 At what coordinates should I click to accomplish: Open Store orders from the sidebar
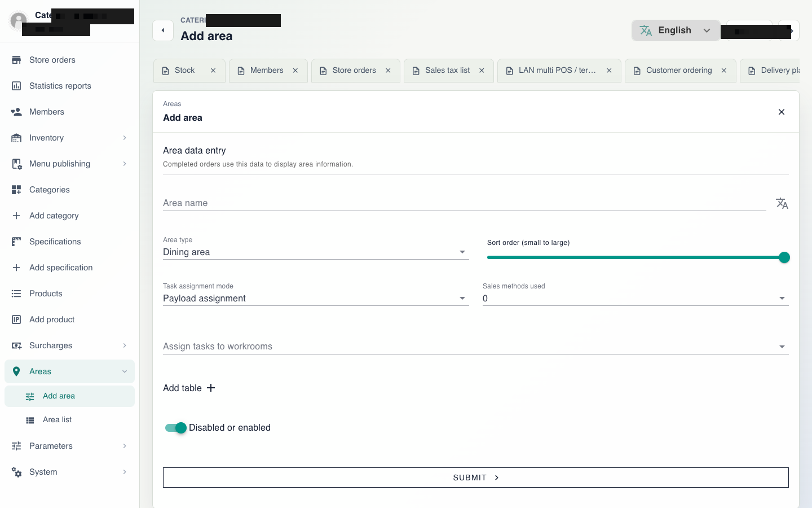69,60
